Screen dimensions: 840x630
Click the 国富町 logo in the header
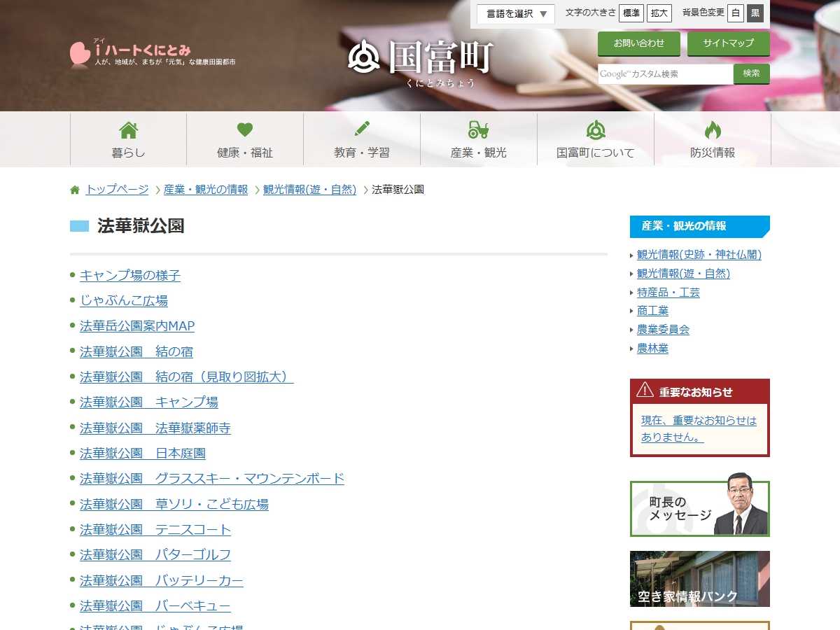421,62
